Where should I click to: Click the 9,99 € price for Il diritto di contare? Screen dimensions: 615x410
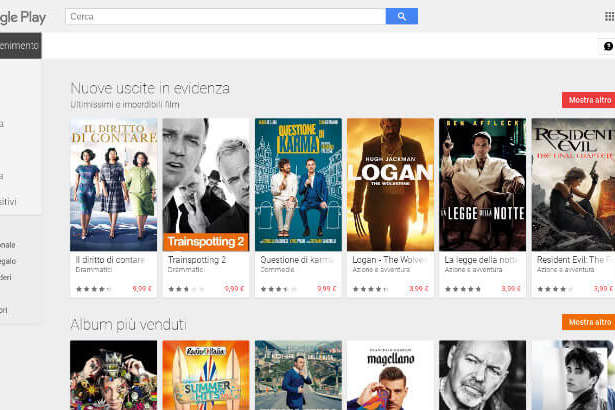[142, 289]
